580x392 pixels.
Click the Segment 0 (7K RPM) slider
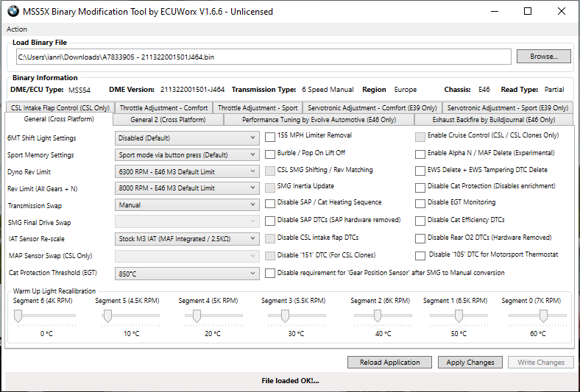click(543, 316)
